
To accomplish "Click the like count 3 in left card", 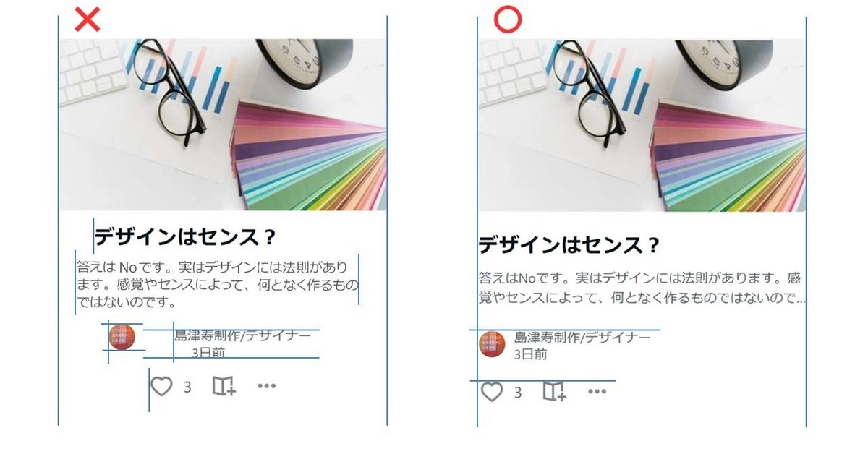I will (187, 387).
